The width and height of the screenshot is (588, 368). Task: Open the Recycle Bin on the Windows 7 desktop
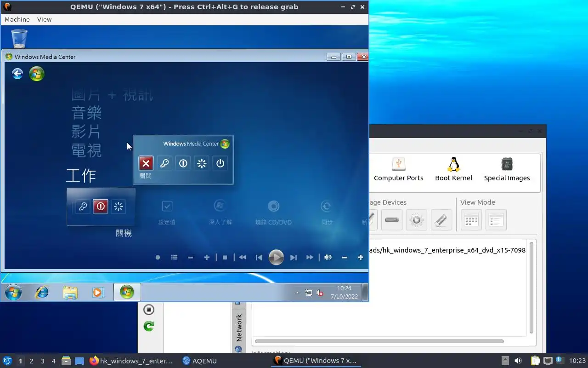click(19, 38)
